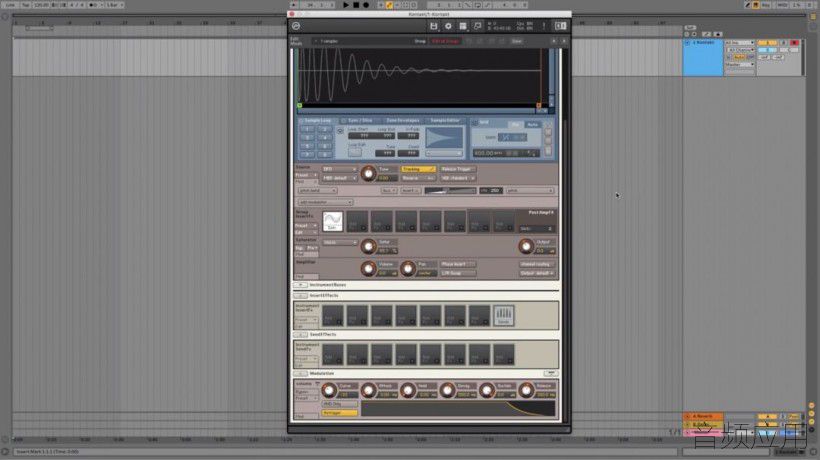This screenshot has height=460, width=820.
Task: Click the Phase Invert button
Action: point(458,264)
